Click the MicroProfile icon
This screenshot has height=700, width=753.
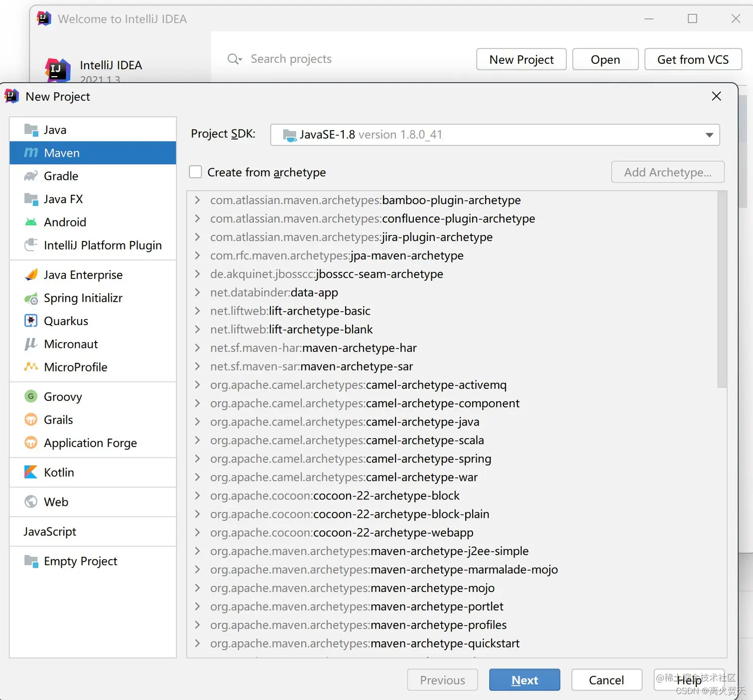point(31,367)
